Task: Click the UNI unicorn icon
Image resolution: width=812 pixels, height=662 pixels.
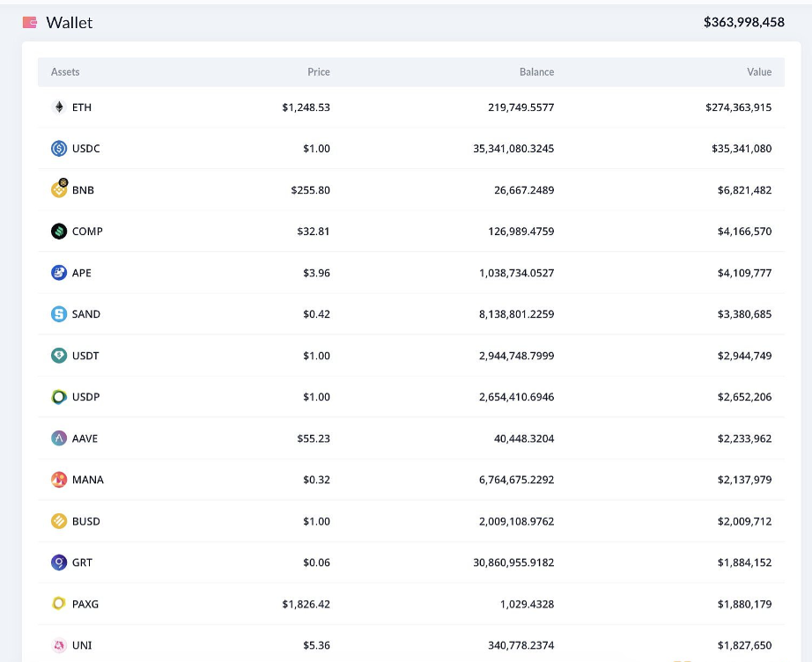Action: (59, 645)
